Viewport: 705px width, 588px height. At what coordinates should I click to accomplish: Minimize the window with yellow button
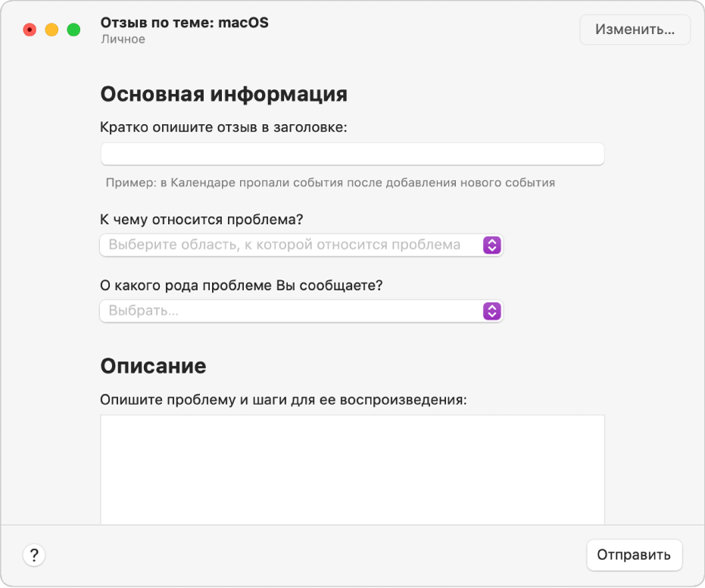(51, 30)
